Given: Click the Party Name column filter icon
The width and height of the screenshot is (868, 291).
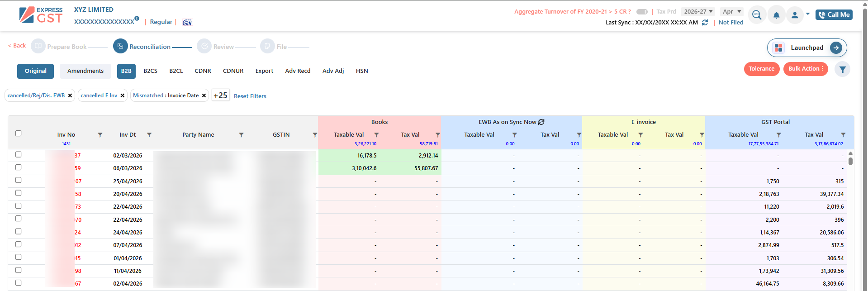Looking at the screenshot, I should coord(241,135).
